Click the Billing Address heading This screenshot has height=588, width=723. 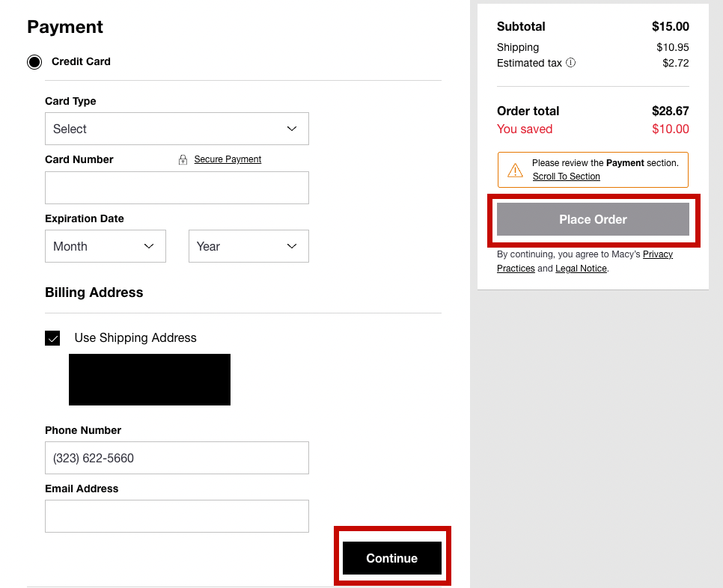tap(94, 293)
